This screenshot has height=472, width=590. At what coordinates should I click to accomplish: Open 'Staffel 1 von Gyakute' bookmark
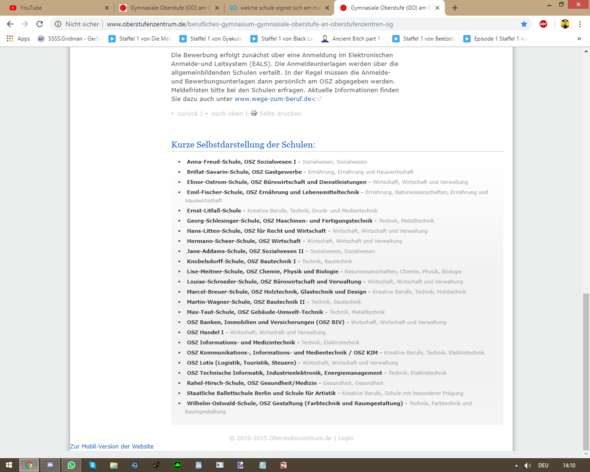pos(210,38)
